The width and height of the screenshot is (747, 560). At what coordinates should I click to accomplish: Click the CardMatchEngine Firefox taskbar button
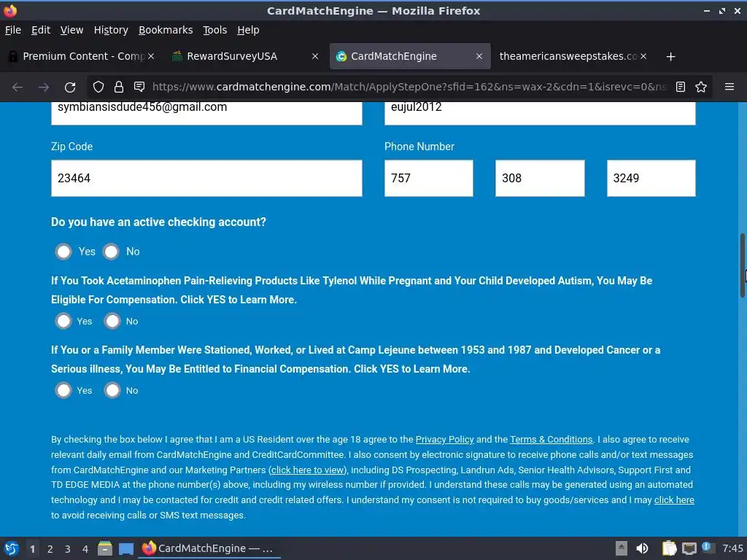[x=209, y=548]
